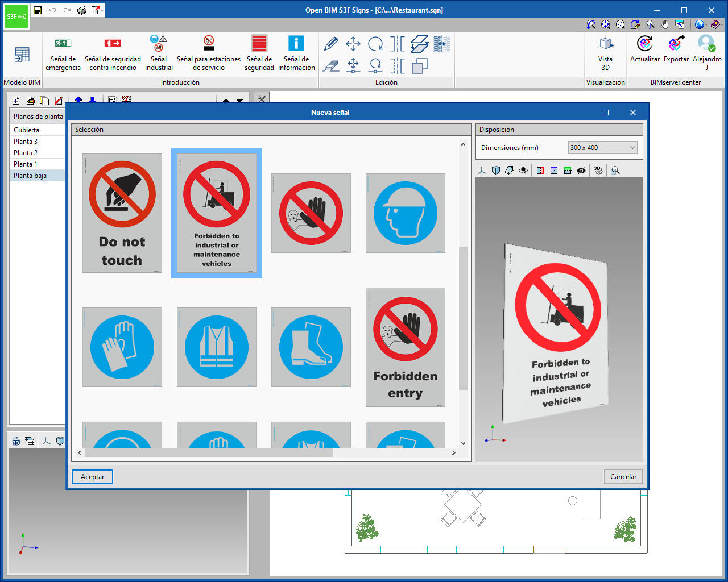728x582 pixels.
Task: Select Cubierta in the floor plans list
Action: 26,130
